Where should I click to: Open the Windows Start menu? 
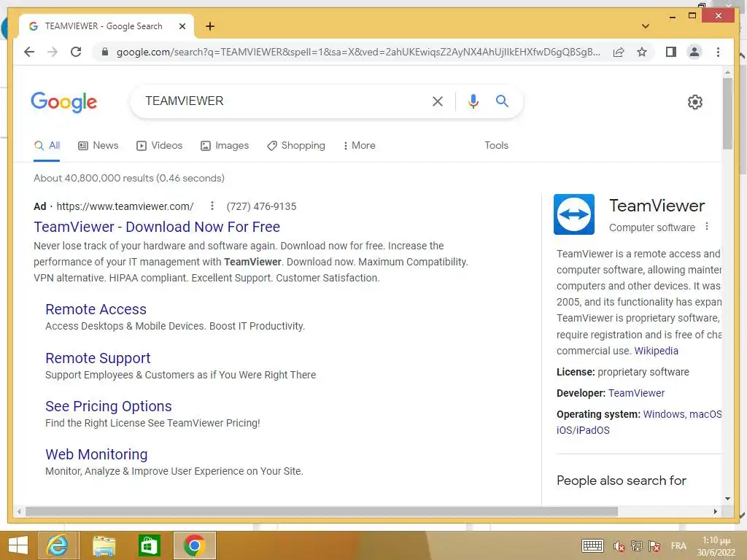tap(18, 545)
